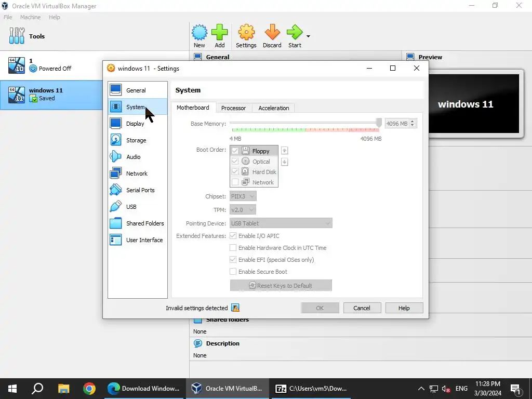Open the File menu
This screenshot has height=399, width=532.
(x=8, y=17)
